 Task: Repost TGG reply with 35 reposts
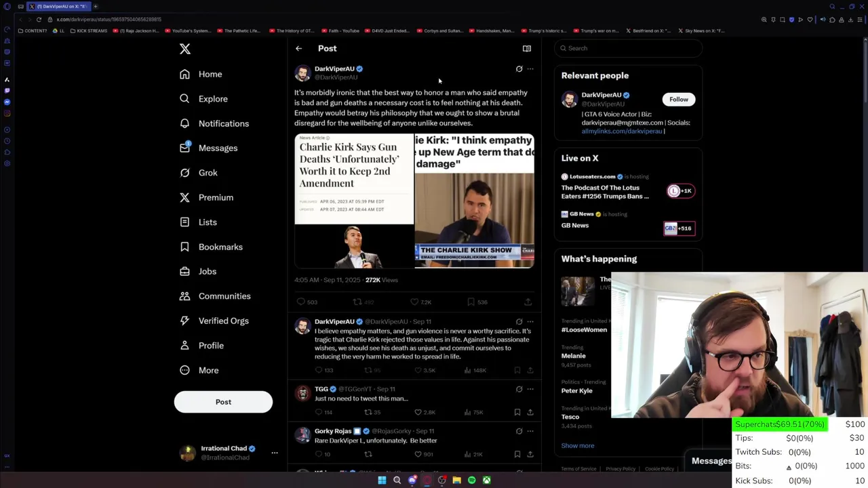point(372,412)
